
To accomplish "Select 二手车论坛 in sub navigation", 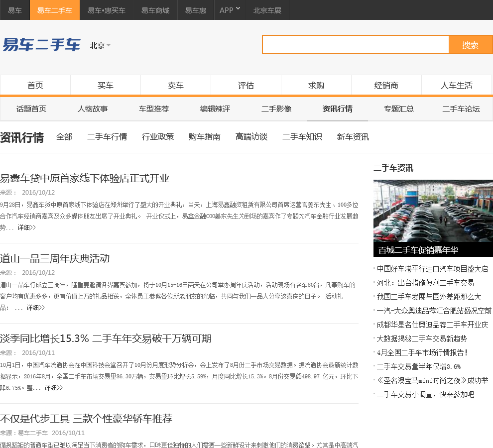I will (x=461, y=109).
